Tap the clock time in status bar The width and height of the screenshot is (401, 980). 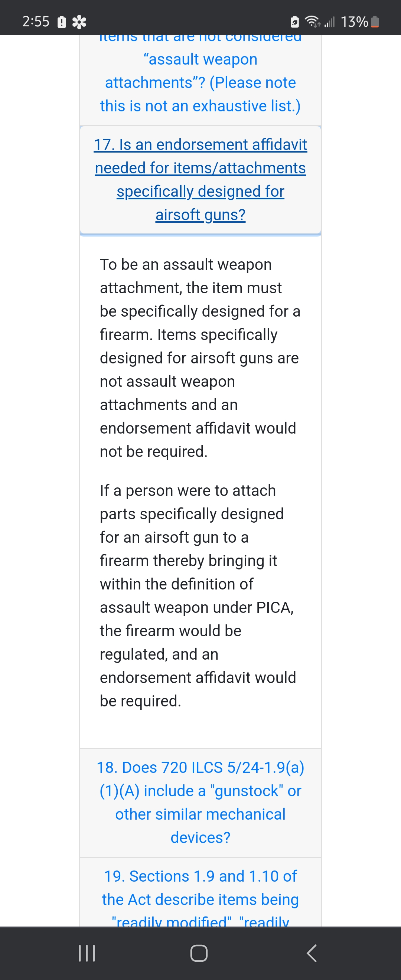pos(36,22)
